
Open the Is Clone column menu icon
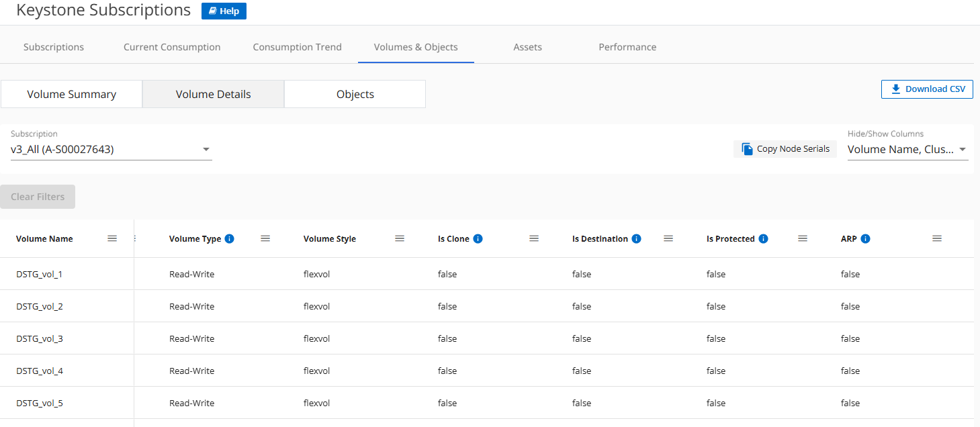click(x=534, y=239)
